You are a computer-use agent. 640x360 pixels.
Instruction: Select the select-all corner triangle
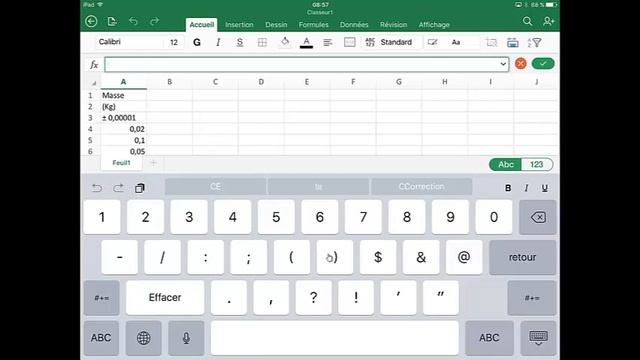[x=93, y=83]
